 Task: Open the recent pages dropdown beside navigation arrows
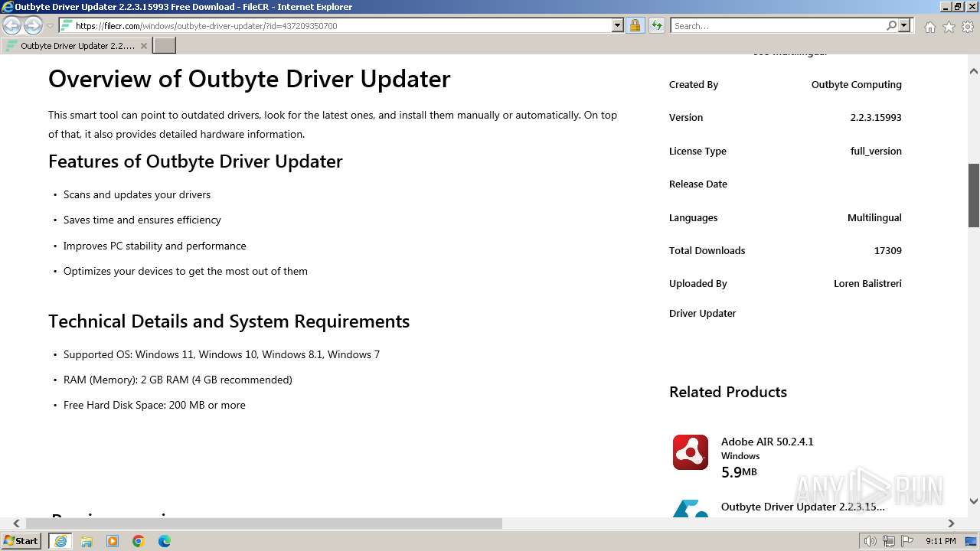51,26
